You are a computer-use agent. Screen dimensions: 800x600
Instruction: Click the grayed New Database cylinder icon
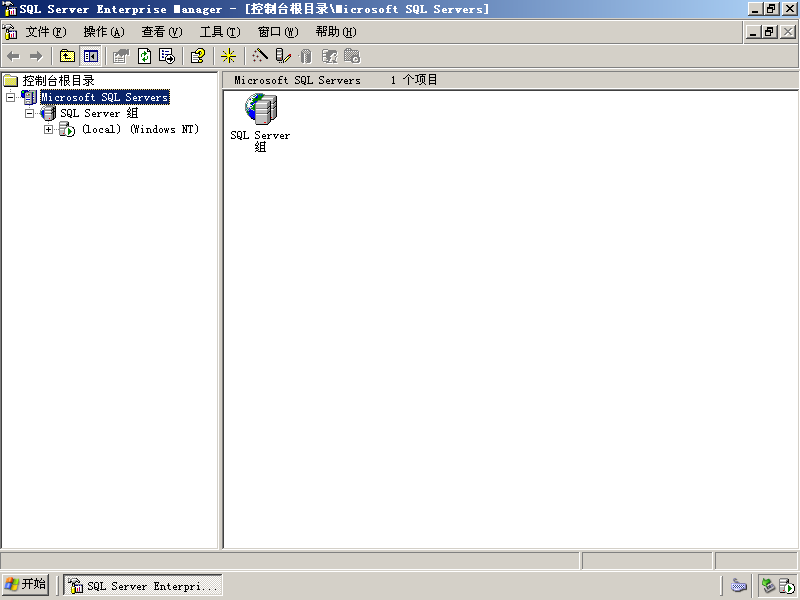(306, 56)
